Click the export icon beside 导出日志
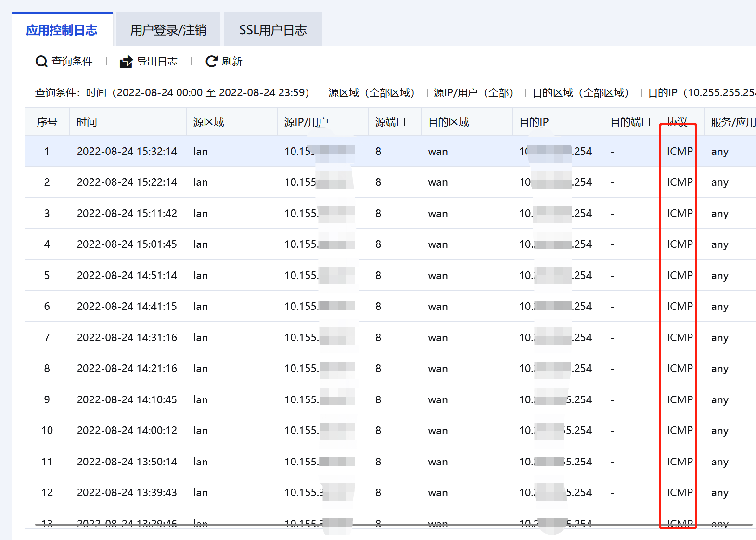The height and width of the screenshot is (540, 756). point(126,62)
